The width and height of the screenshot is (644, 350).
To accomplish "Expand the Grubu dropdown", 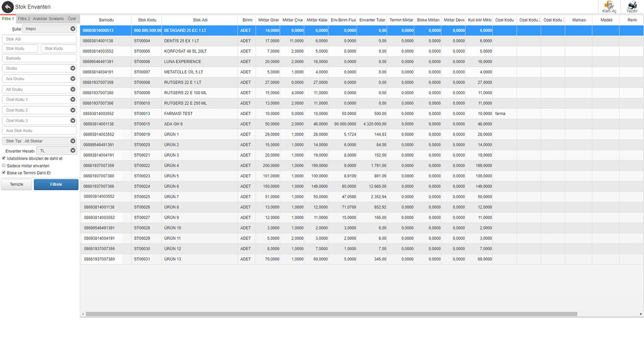I will point(40,69).
